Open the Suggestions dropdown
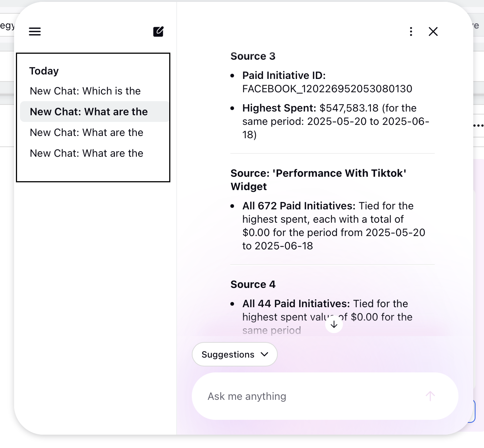The height and width of the screenshot is (448, 484). pos(235,354)
